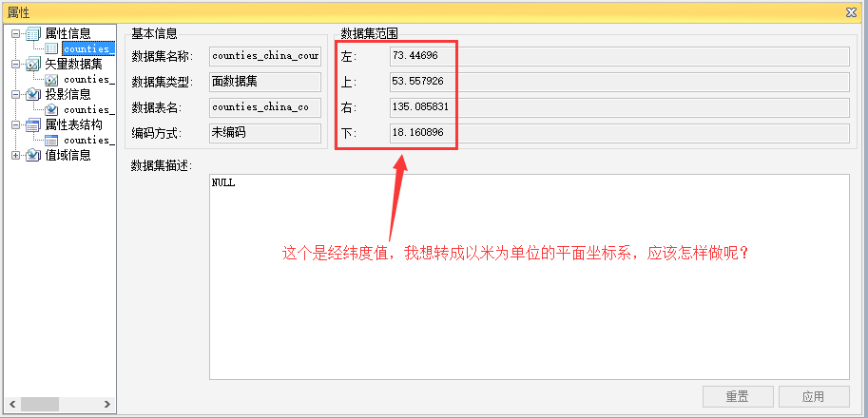Click the 重置 button
The width and height of the screenshot is (868, 418).
[x=738, y=396]
